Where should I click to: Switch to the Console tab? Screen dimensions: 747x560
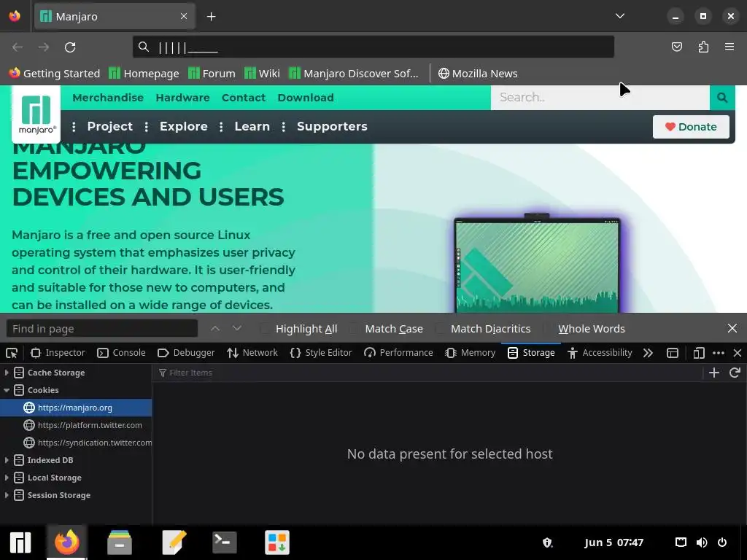(x=121, y=353)
